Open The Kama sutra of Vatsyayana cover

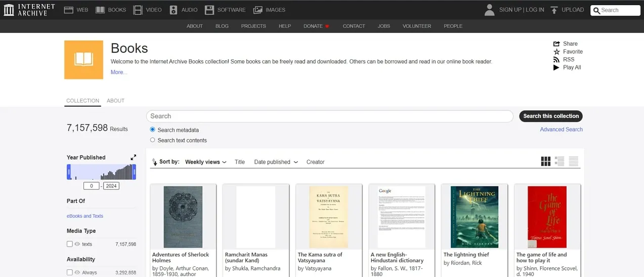(x=329, y=217)
